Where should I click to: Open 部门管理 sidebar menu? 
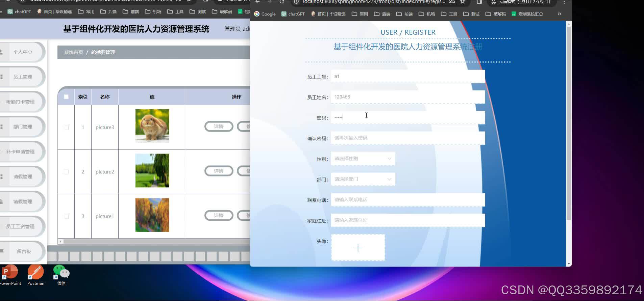click(x=22, y=127)
